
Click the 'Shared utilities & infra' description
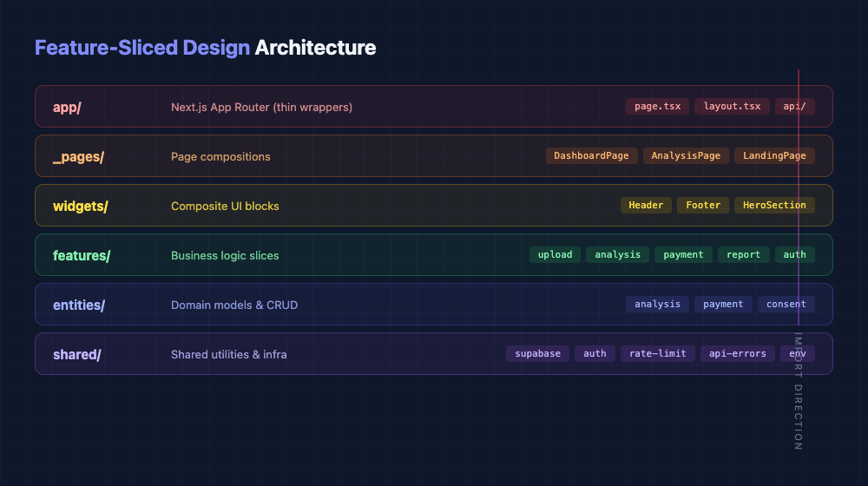pos(228,354)
